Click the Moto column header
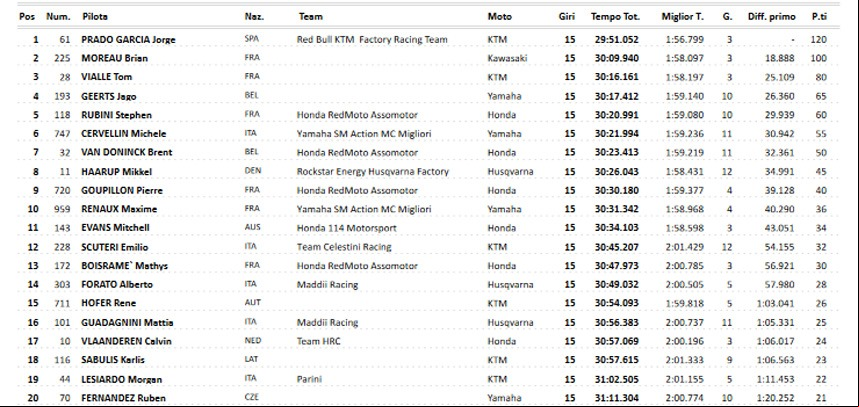 (x=500, y=16)
